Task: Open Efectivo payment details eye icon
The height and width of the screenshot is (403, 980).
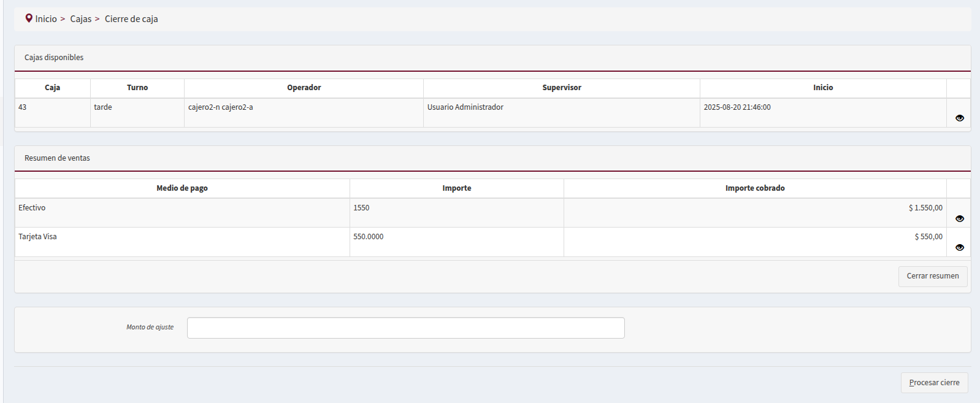Action: (959, 218)
